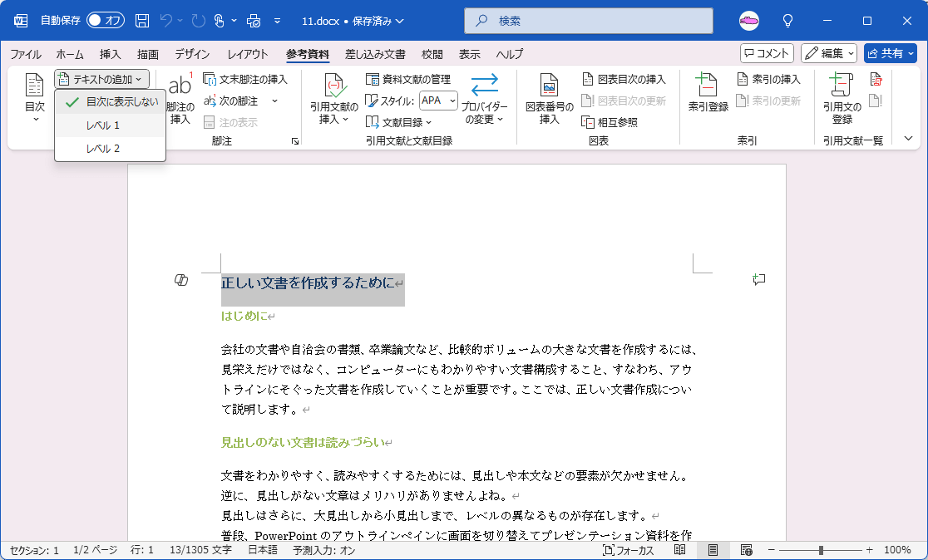Screen dimensions: 928x560
Task: Click the 目次 table of contents button
Action: pyautogui.click(x=34, y=97)
